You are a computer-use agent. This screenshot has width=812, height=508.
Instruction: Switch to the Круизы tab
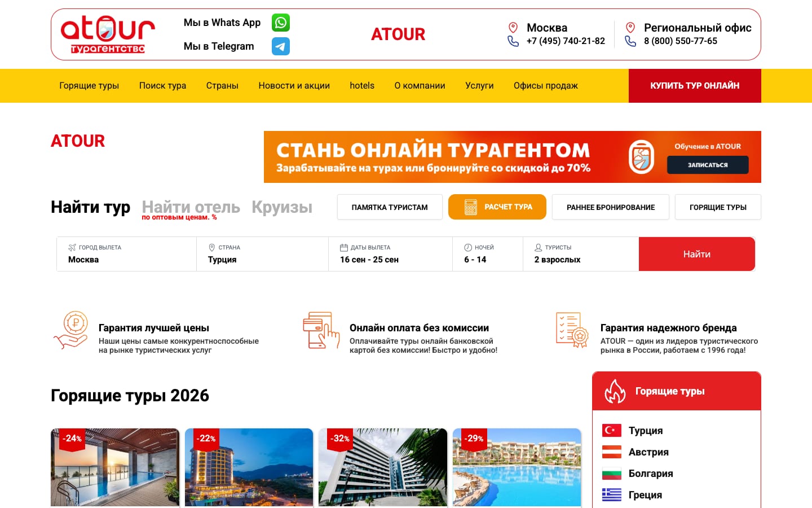[x=282, y=207]
